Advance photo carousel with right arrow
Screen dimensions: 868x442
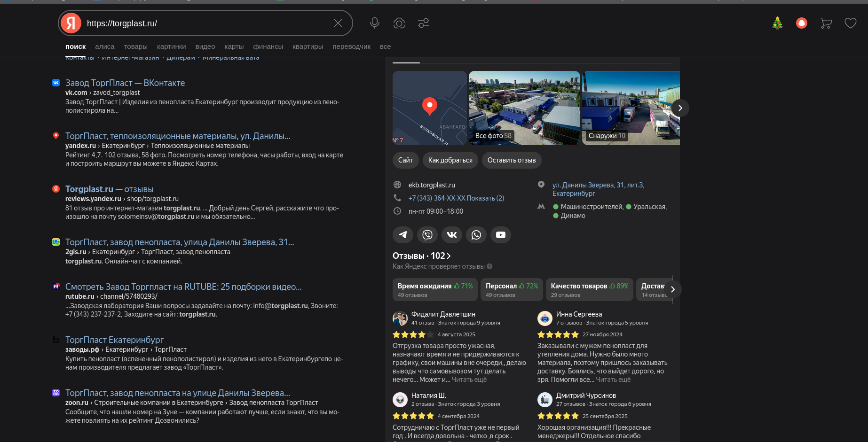pyautogui.click(x=680, y=108)
